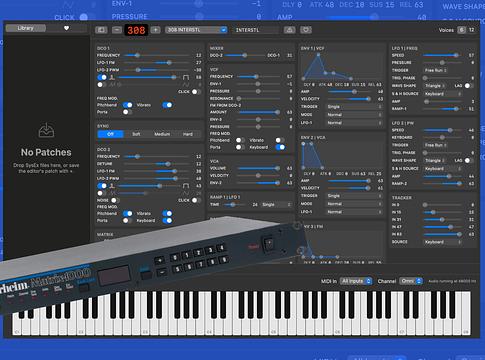This screenshot has height=360, width=485.
Task: Click the VCF RESONANCE slider
Action: click(258, 99)
